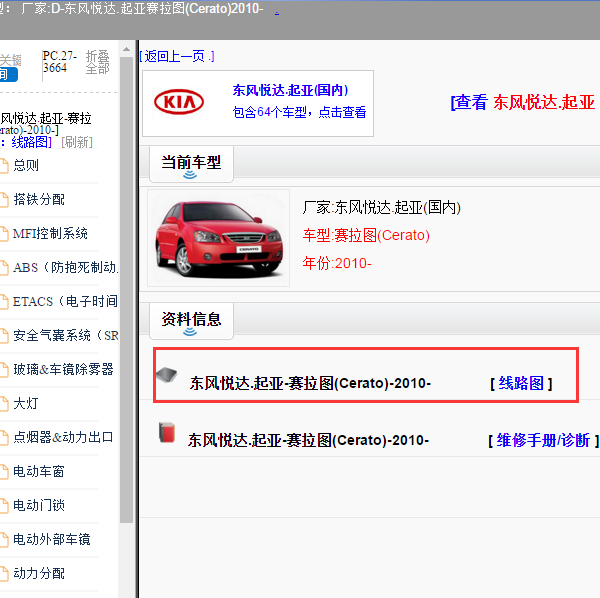The image size is (600, 598).
Task: Click the KIA logo icon
Action: [x=179, y=102]
